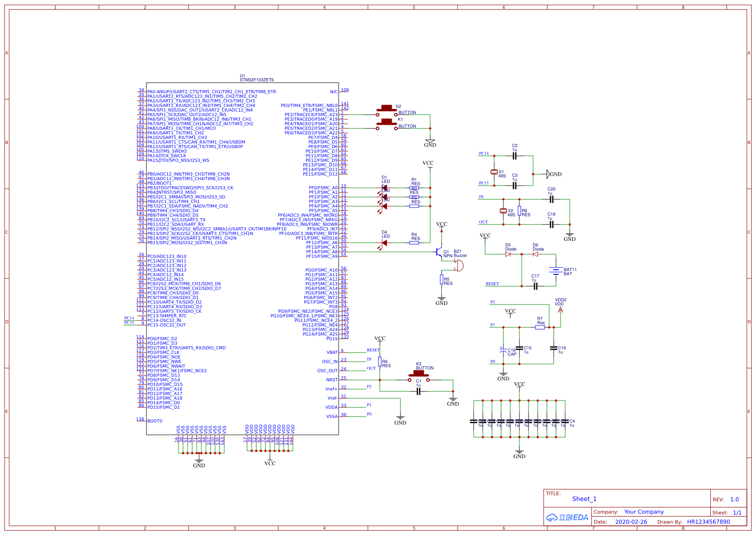This screenshot has width=756, height=535.
Task: Select resistor R7 near VDD2
Action: (540, 327)
